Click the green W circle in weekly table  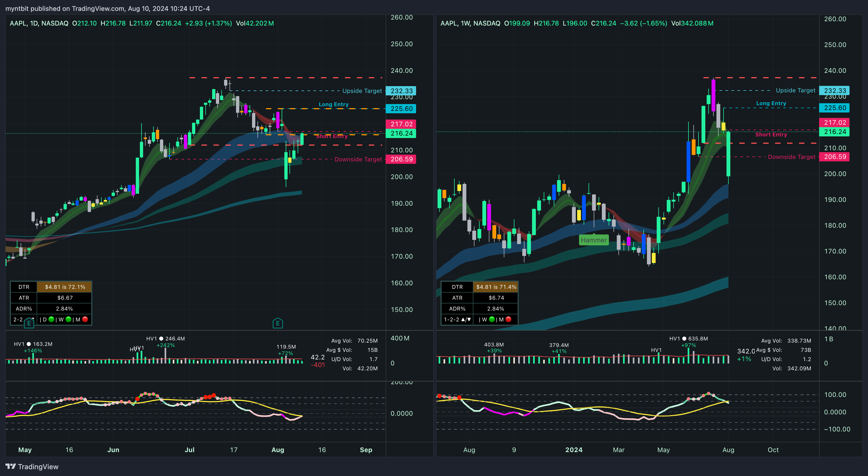(x=492, y=319)
